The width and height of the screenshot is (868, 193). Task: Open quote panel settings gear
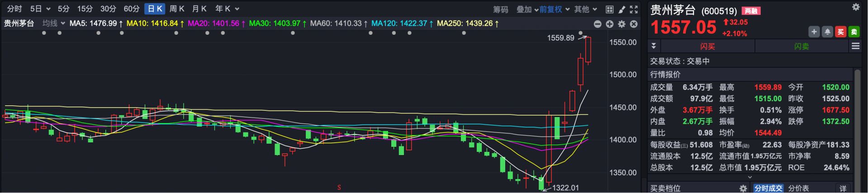[x=855, y=7]
